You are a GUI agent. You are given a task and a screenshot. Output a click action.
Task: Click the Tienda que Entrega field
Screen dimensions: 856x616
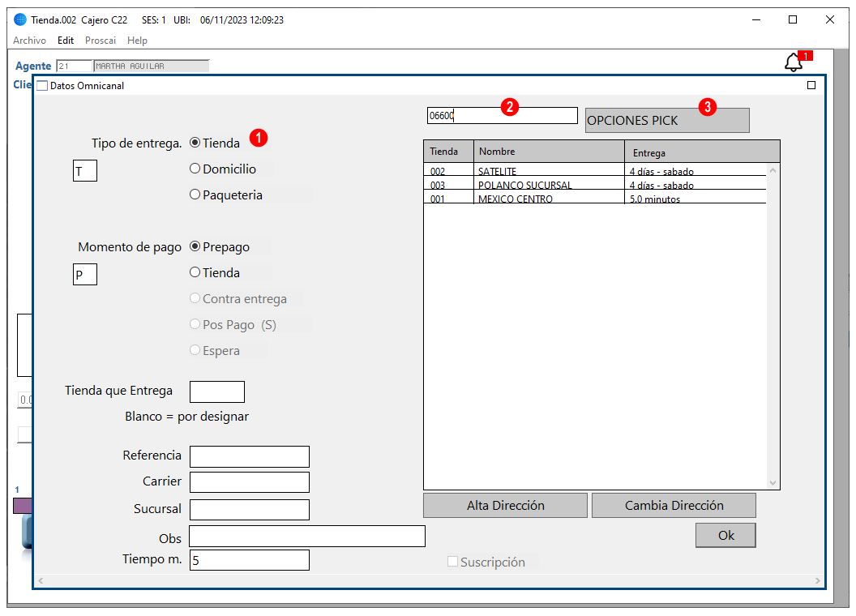click(x=217, y=391)
